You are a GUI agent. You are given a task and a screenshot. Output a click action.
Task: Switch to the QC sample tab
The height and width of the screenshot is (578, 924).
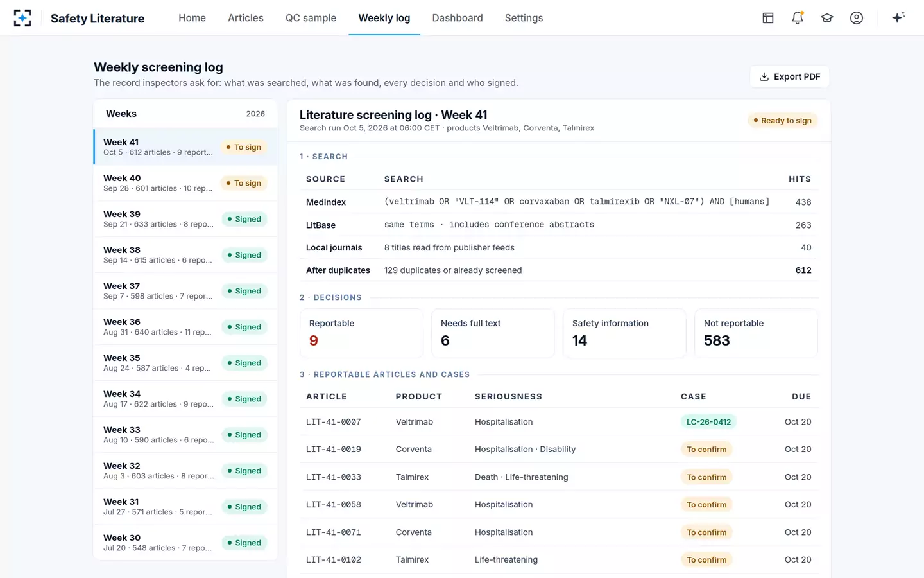coord(311,18)
